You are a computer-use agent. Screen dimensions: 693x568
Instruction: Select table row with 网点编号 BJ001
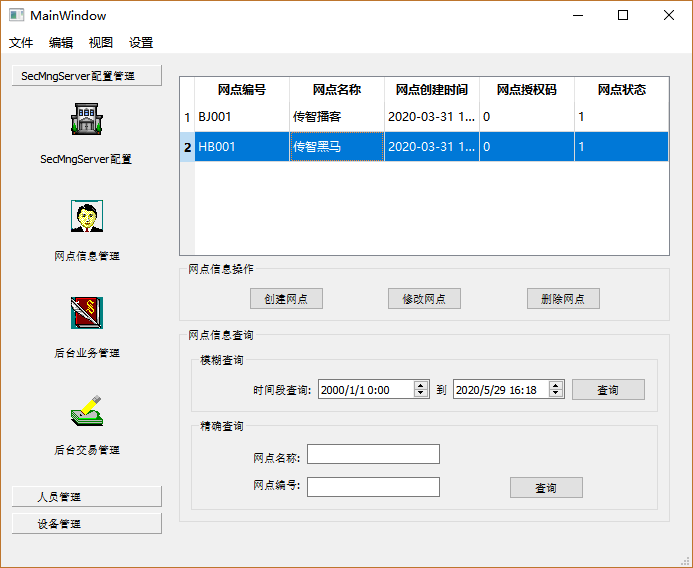240,118
